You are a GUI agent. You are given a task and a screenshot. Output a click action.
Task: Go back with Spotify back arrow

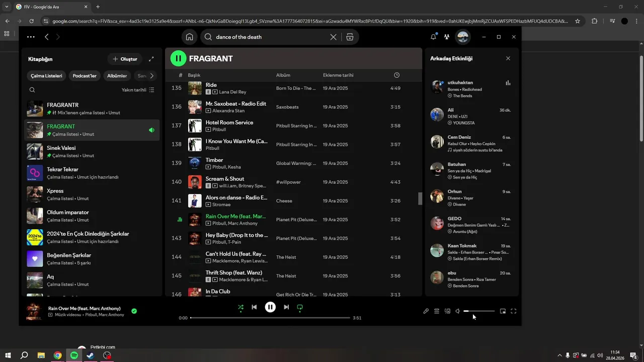coord(47,37)
